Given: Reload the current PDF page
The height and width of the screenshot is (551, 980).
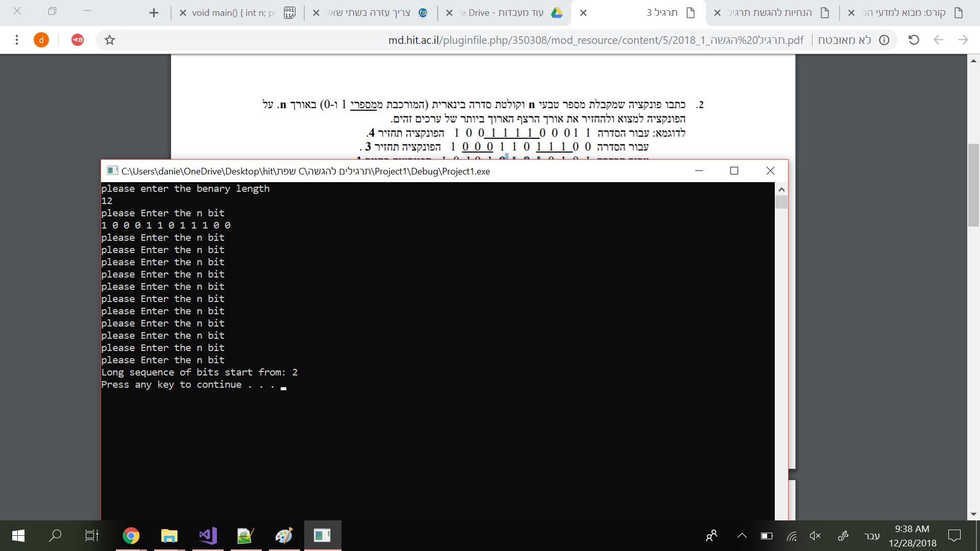Looking at the screenshot, I should (914, 39).
